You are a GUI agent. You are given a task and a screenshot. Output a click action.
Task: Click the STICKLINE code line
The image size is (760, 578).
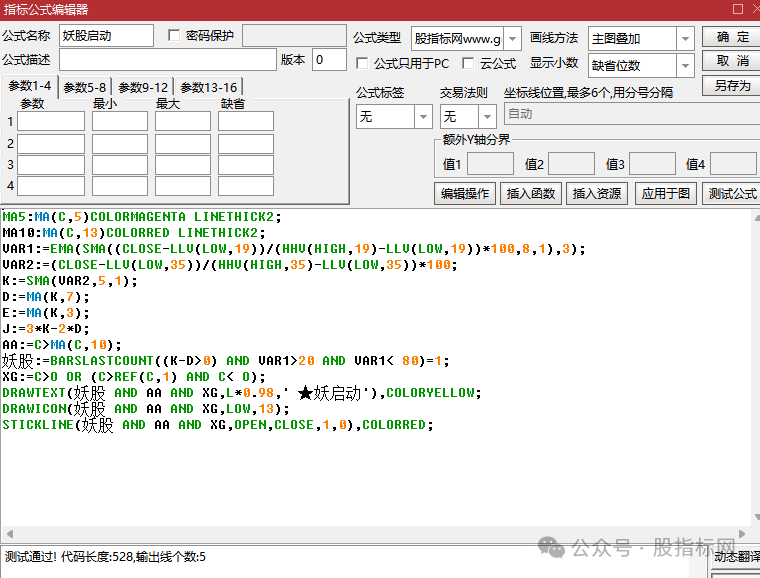[x=218, y=424]
